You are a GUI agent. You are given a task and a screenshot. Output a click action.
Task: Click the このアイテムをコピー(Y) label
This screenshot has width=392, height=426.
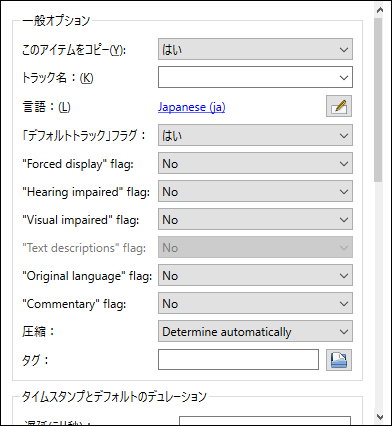click(x=74, y=50)
